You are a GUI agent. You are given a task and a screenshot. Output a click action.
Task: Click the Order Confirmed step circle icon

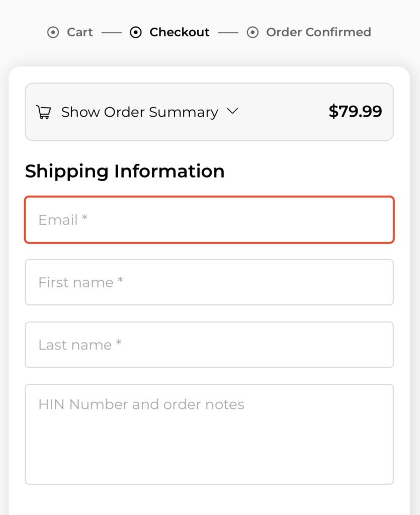point(253,32)
